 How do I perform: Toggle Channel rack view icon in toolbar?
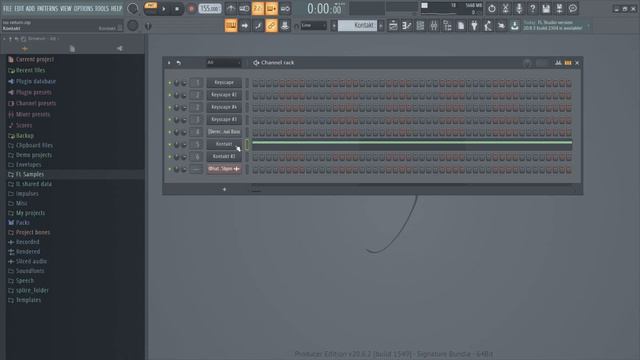pos(420,26)
